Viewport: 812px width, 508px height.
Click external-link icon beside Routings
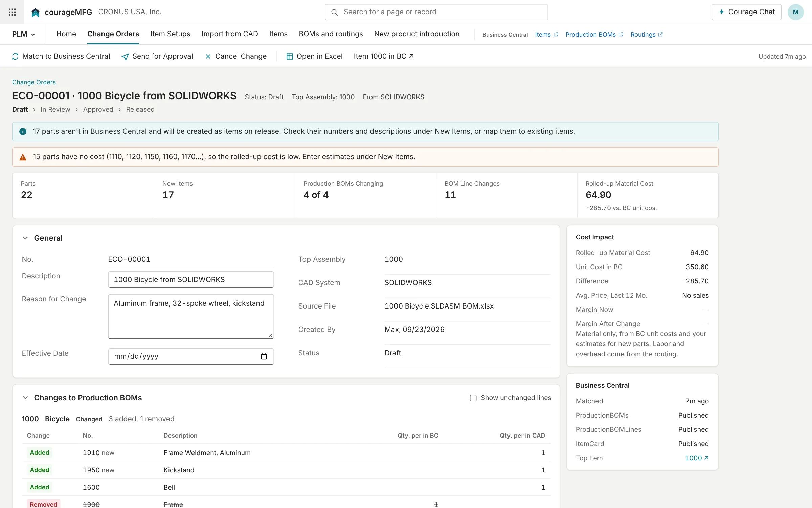click(660, 34)
